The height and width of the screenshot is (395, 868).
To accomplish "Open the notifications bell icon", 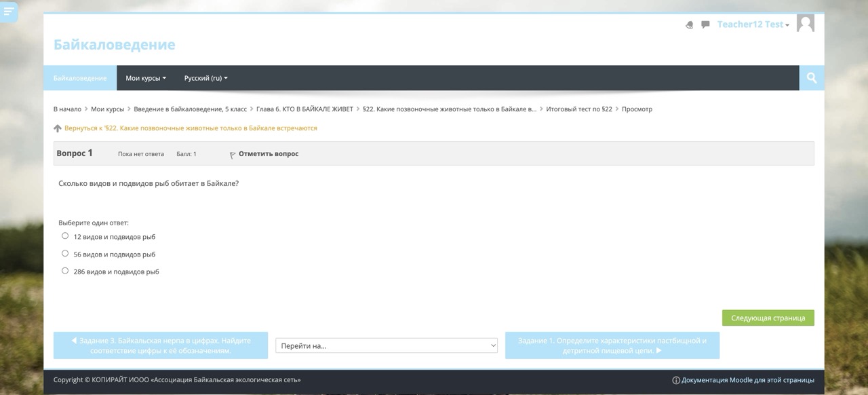I will point(690,24).
